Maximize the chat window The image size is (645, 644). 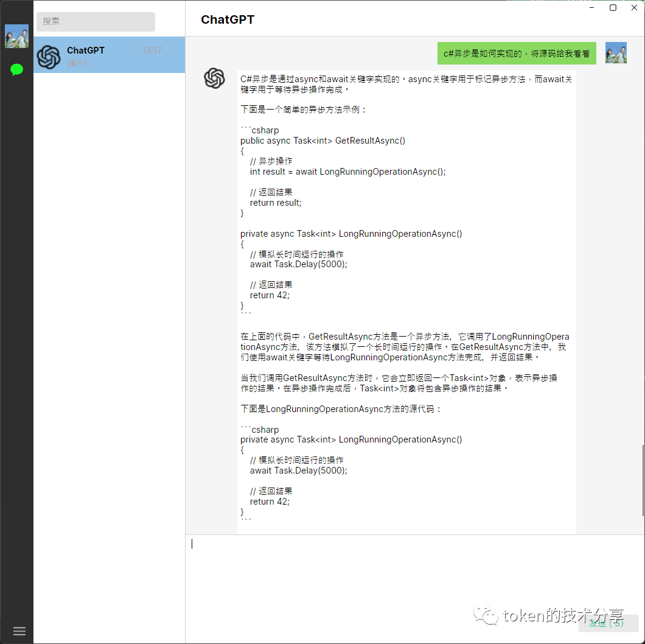point(613,8)
